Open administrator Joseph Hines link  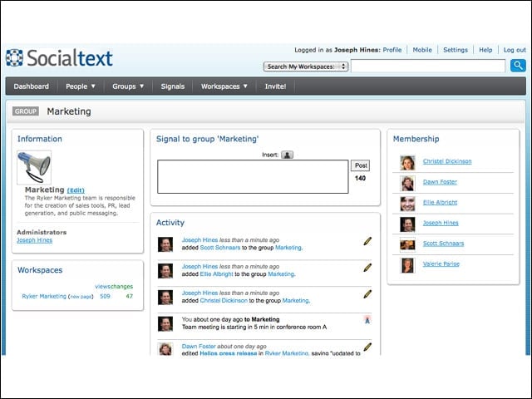(x=35, y=240)
